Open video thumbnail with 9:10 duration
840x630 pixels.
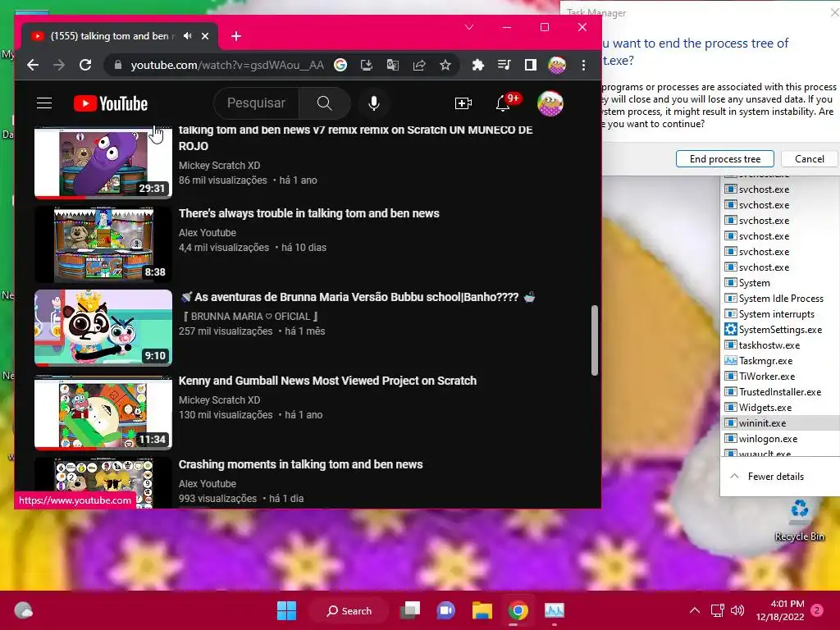coord(103,328)
